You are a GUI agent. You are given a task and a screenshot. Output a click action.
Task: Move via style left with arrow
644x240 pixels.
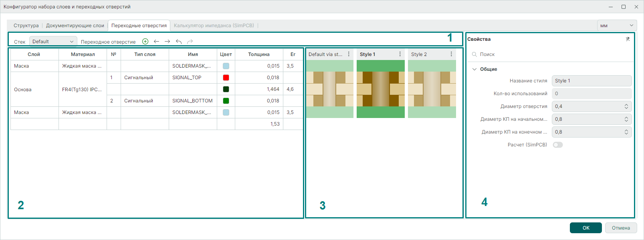[156, 42]
